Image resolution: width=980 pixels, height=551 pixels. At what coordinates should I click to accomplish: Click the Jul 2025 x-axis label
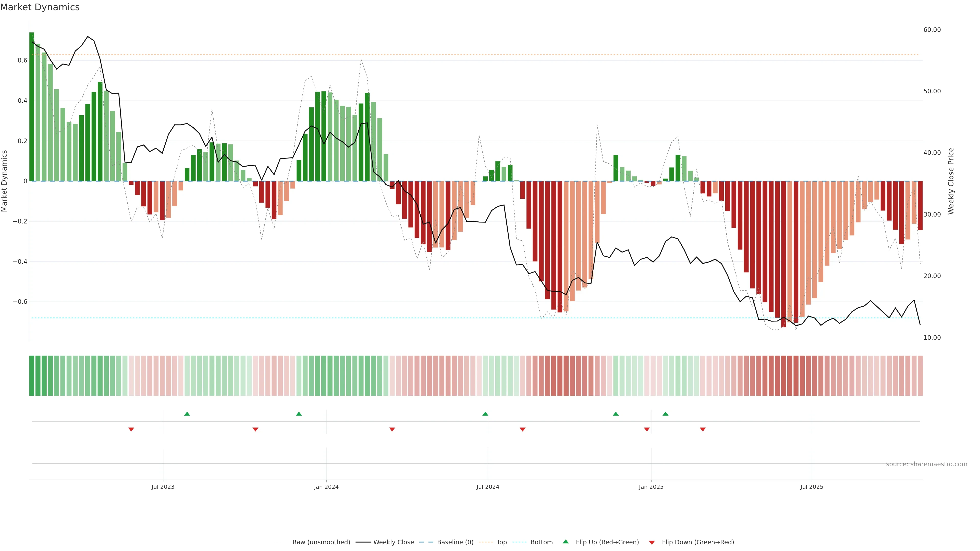coord(812,487)
